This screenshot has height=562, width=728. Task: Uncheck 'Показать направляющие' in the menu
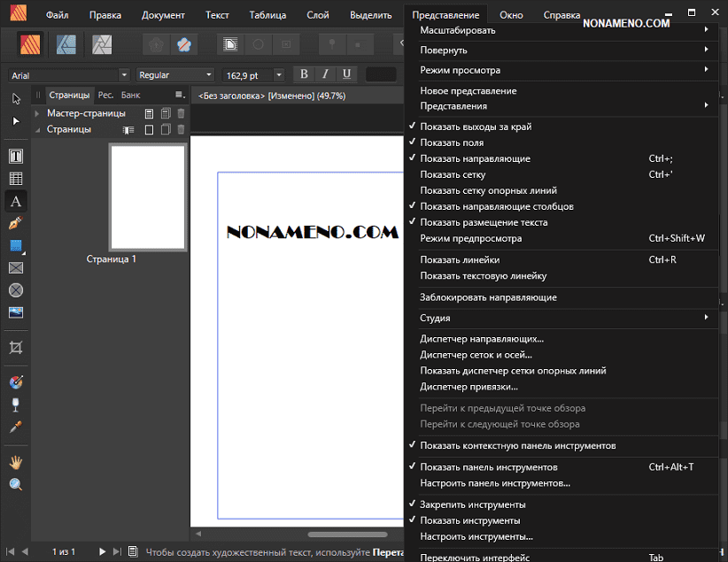pyautogui.click(x=475, y=158)
